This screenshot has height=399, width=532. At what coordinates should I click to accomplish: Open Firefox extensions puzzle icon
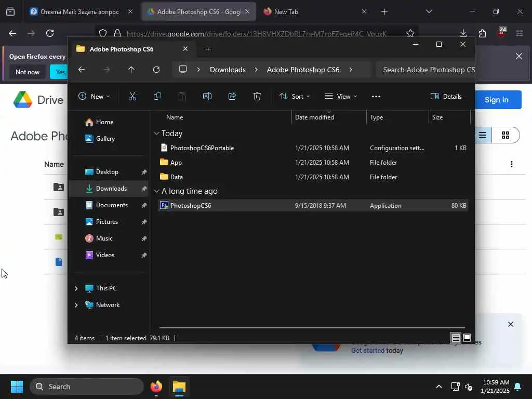[x=482, y=33]
